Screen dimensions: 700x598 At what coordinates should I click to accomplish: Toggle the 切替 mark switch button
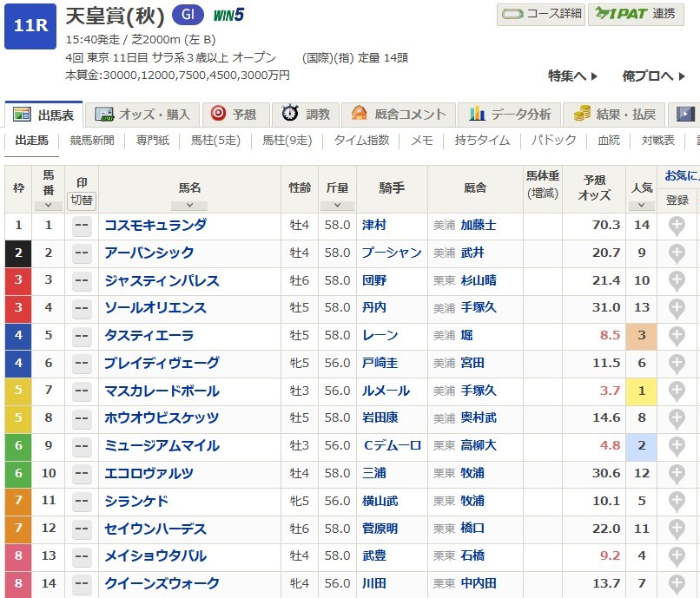[x=82, y=199]
